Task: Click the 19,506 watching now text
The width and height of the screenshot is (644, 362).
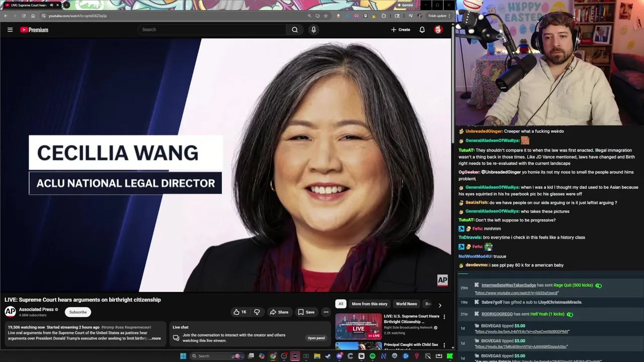Action: pos(26,327)
